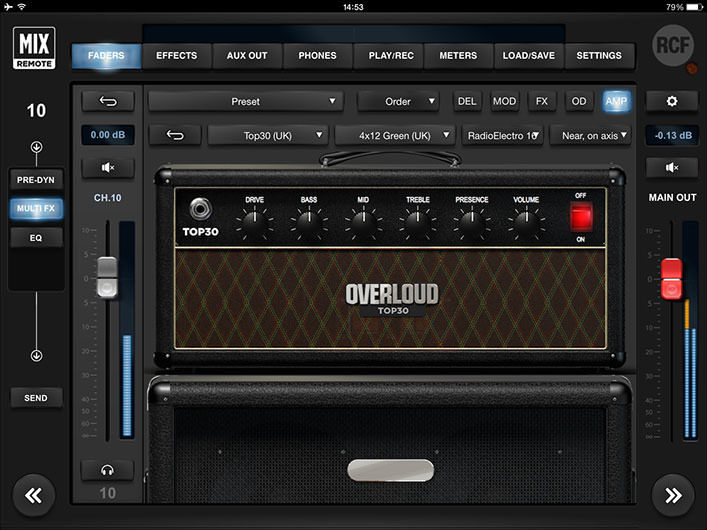Mute channel 10 with speaker icon
707x530 pixels.
107,168
